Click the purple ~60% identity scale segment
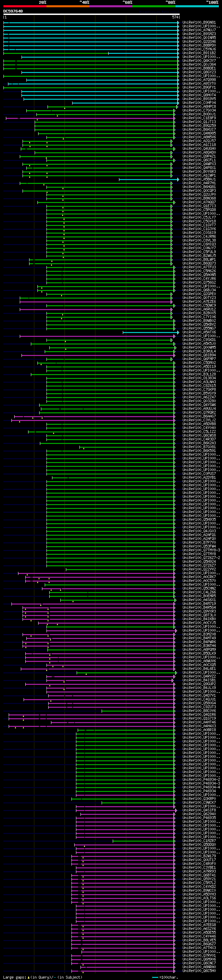 pyautogui.click(x=111, y=6)
